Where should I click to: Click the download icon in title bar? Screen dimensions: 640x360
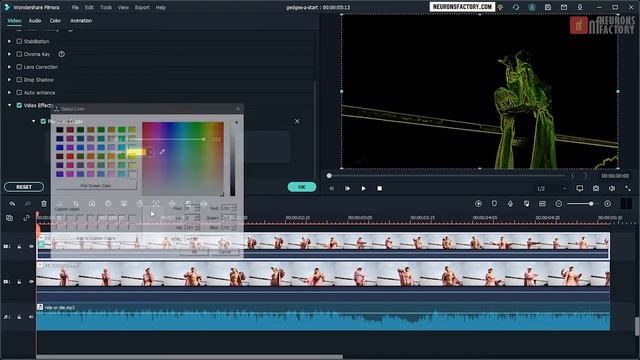(x=580, y=7)
